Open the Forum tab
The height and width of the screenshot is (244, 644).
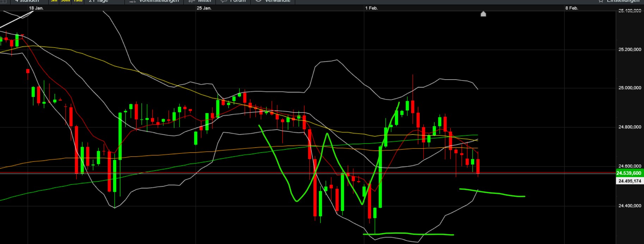click(238, 1)
